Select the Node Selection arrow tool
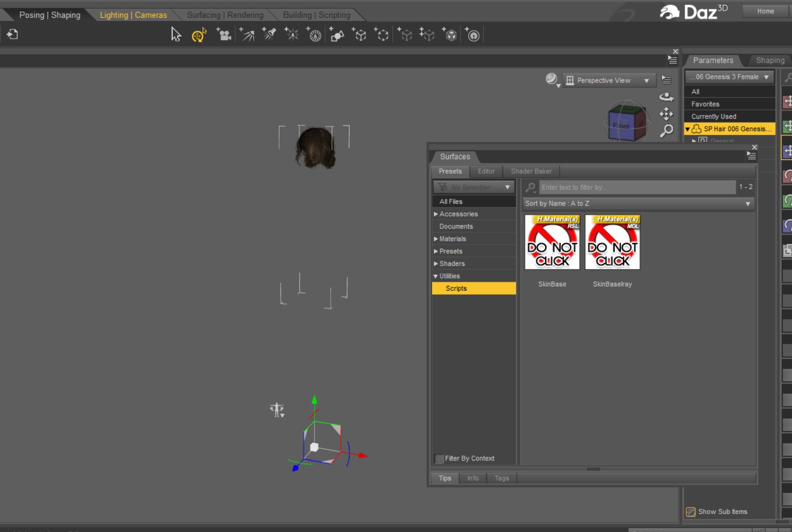The height and width of the screenshot is (532, 792). [176, 34]
